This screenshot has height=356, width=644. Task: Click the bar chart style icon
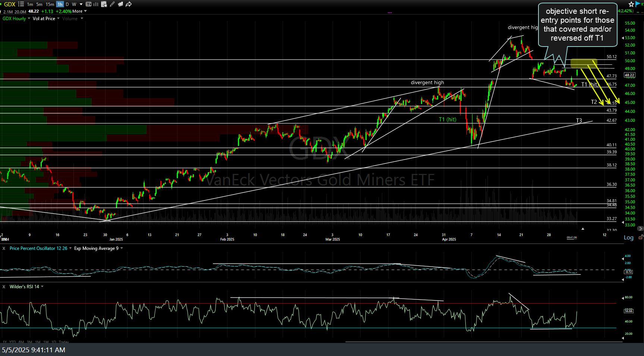(x=95, y=4)
